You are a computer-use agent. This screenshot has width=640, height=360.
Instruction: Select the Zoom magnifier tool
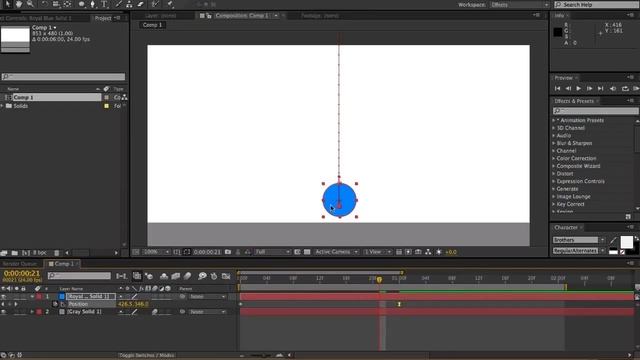coord(30,4)
